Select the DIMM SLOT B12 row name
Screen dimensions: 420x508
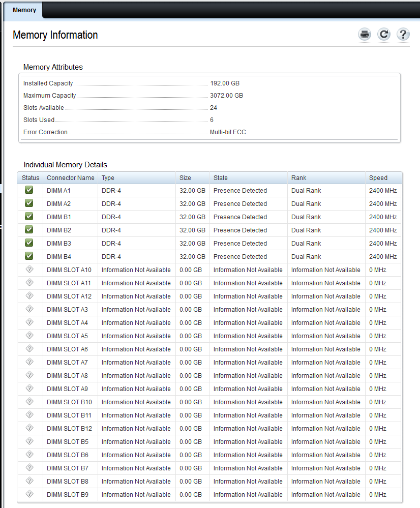(x=69, y=428)
